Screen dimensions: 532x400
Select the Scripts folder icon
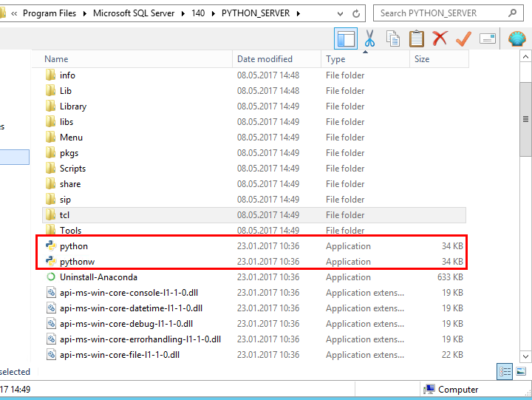[50, 169]
